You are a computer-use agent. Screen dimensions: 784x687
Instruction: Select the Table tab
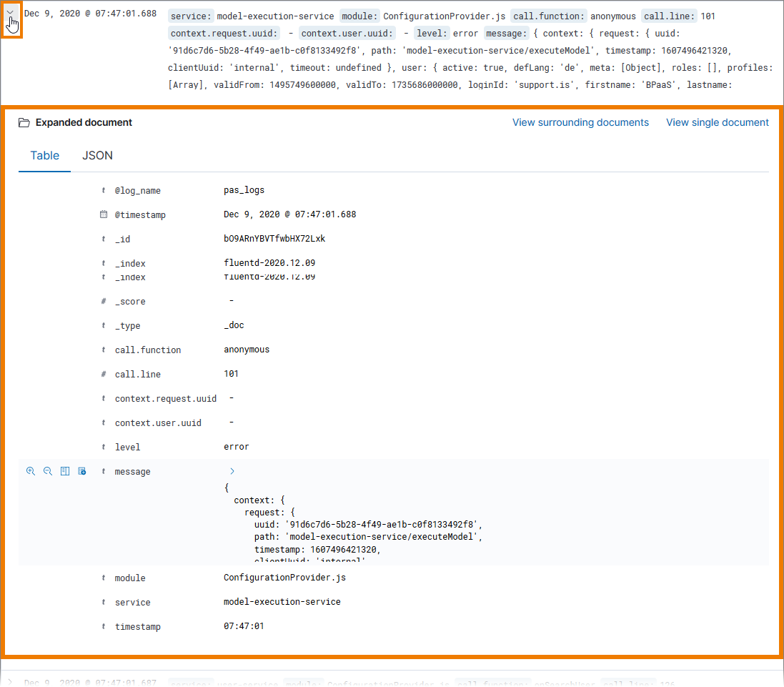(44, 155)
